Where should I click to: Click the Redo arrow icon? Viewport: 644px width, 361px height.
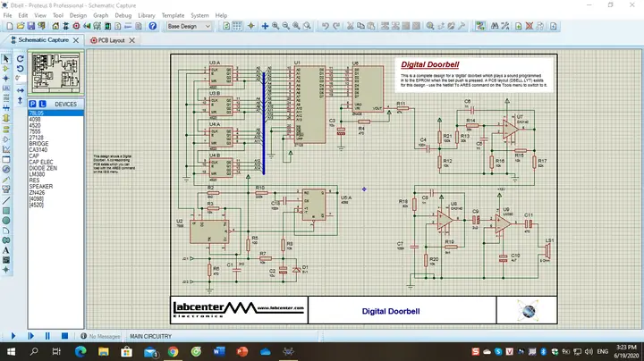[x=336, y=26]
